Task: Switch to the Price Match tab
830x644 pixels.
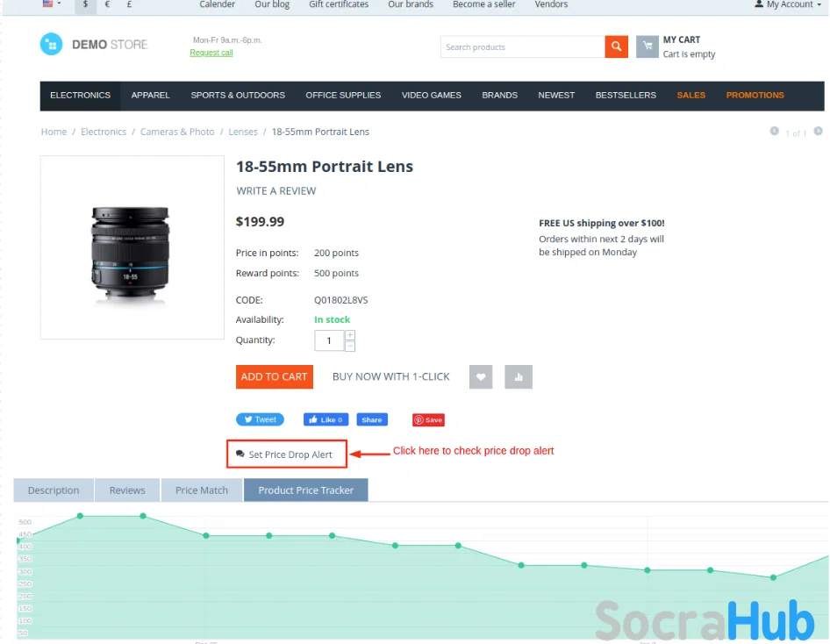Action: (202, 490)
